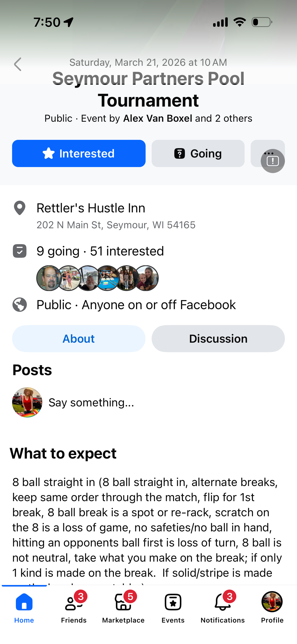The height and width of the screenshot is (644, 297).
Task: Tap the Going RSVP button
Action: click(198, 153)
